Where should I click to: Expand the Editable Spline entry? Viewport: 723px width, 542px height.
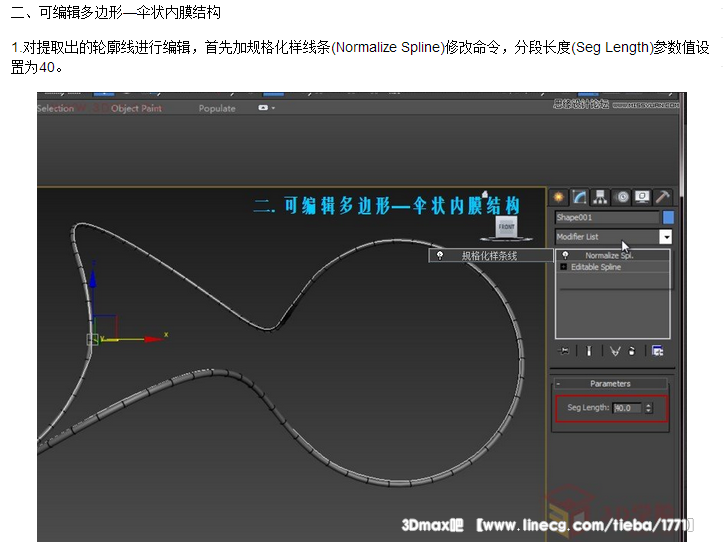pos(564,267)
